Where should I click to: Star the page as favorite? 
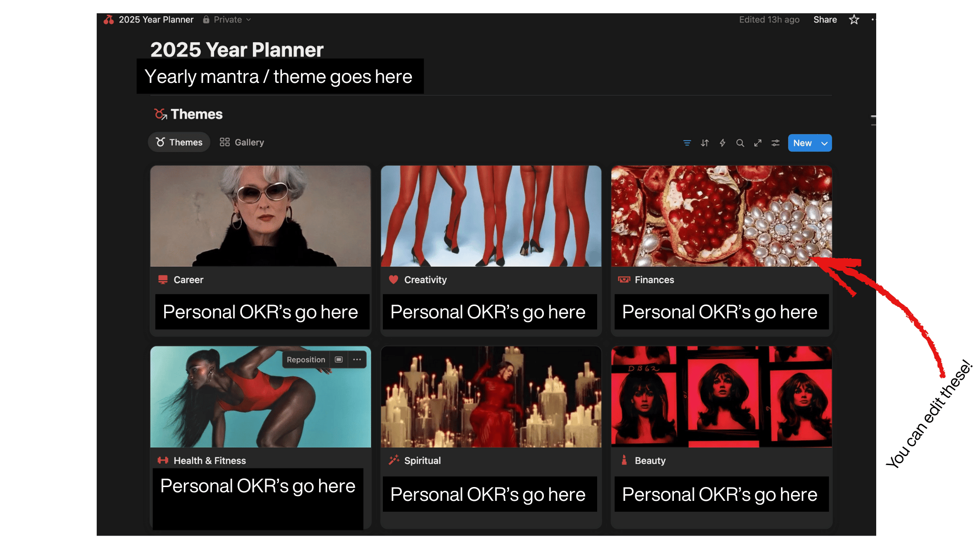click(x=854, y=20)
